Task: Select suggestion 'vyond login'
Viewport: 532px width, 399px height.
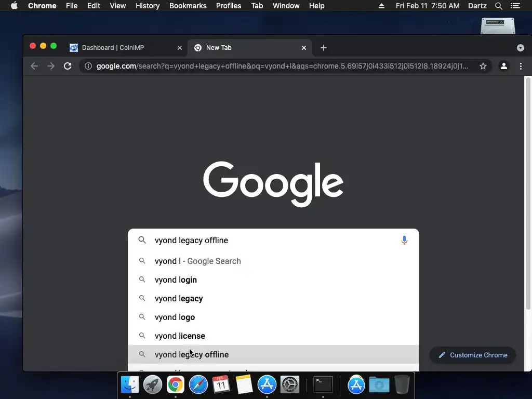Action: coord(273,280)
